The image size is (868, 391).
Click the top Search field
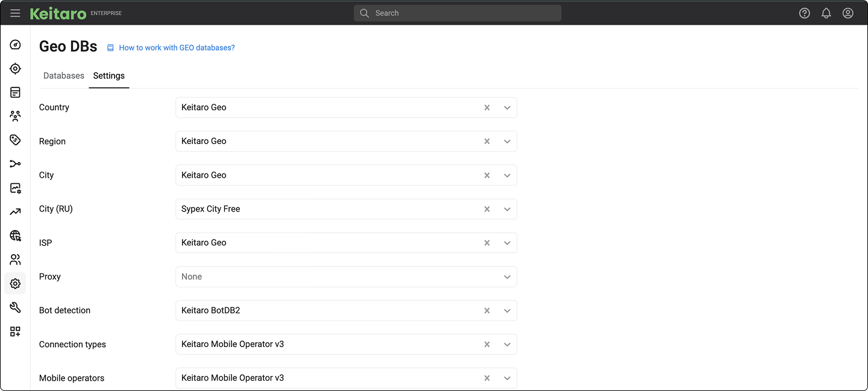pos(458,13)
